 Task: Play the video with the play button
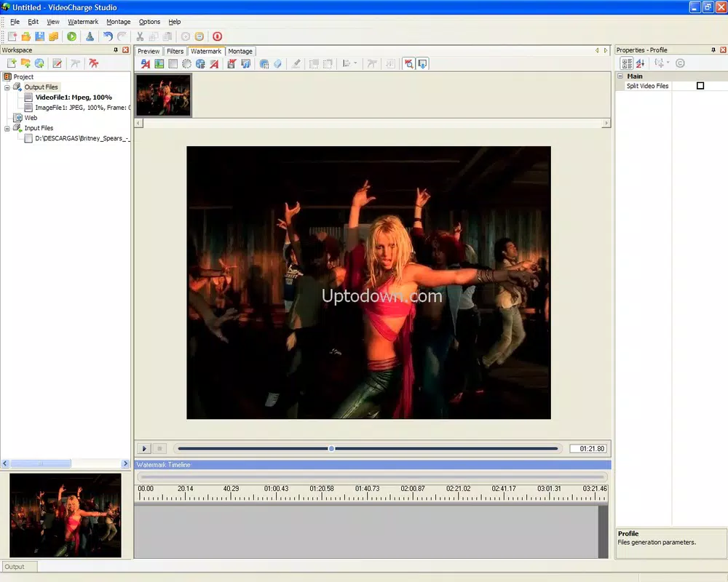(x=144, y=449)
